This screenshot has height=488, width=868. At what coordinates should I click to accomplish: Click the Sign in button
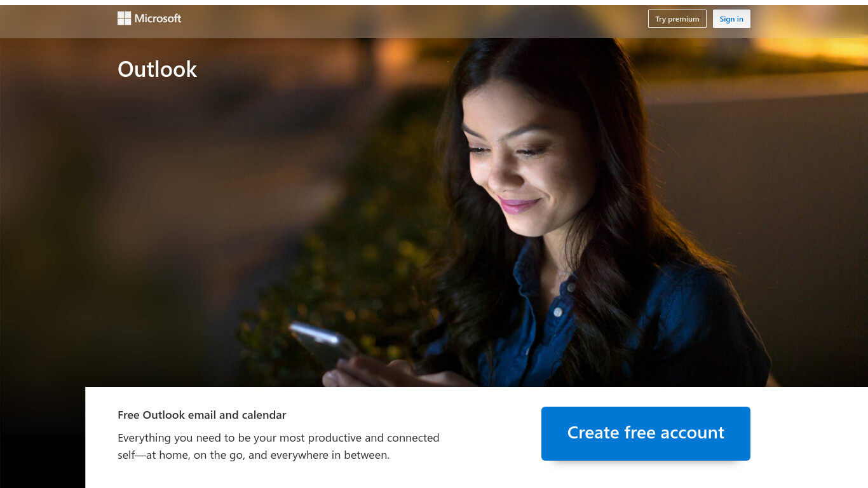[731, 19]
